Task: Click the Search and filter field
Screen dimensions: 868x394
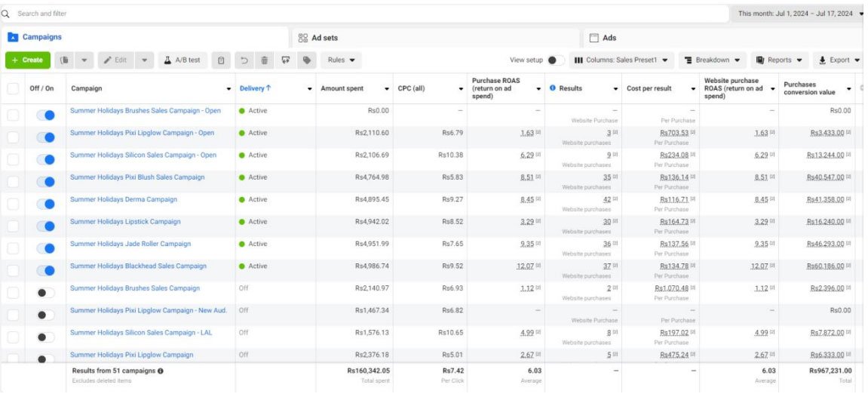Action: [365, 14]
